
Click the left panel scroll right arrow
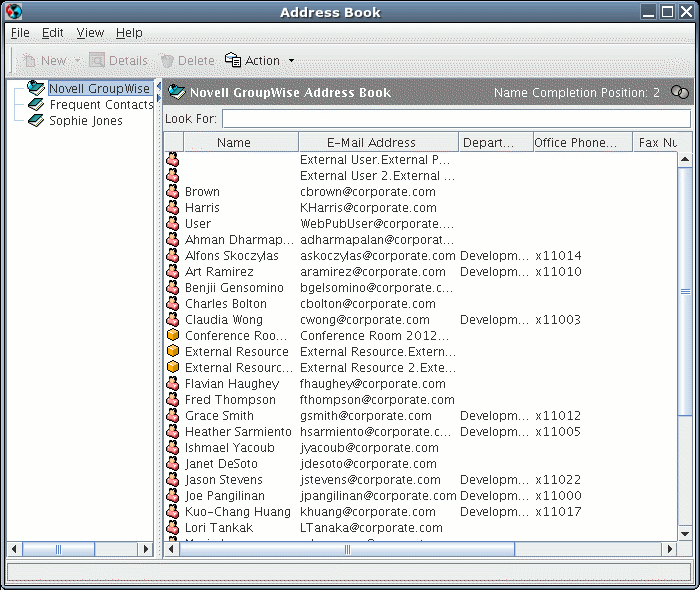click(145, 549)
